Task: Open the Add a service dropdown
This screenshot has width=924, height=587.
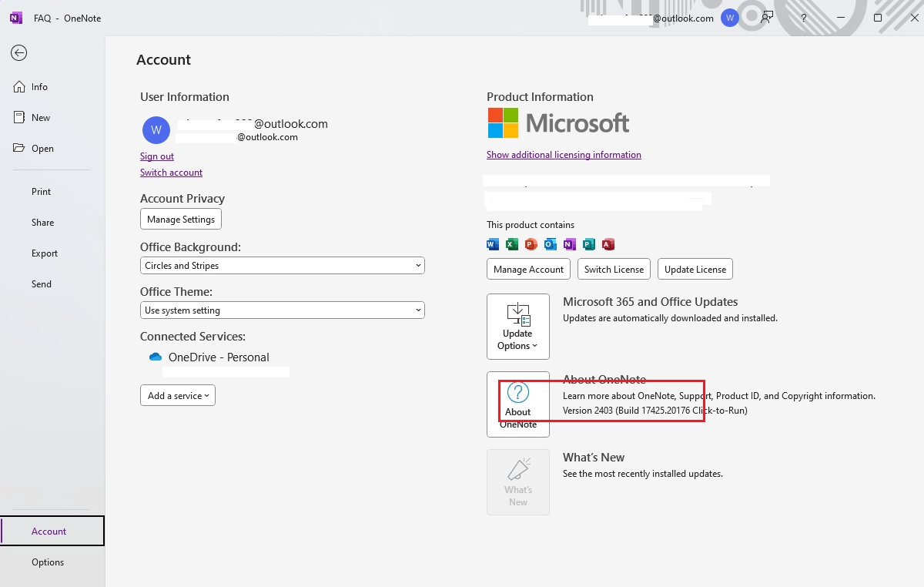Action: click(177, 395)
